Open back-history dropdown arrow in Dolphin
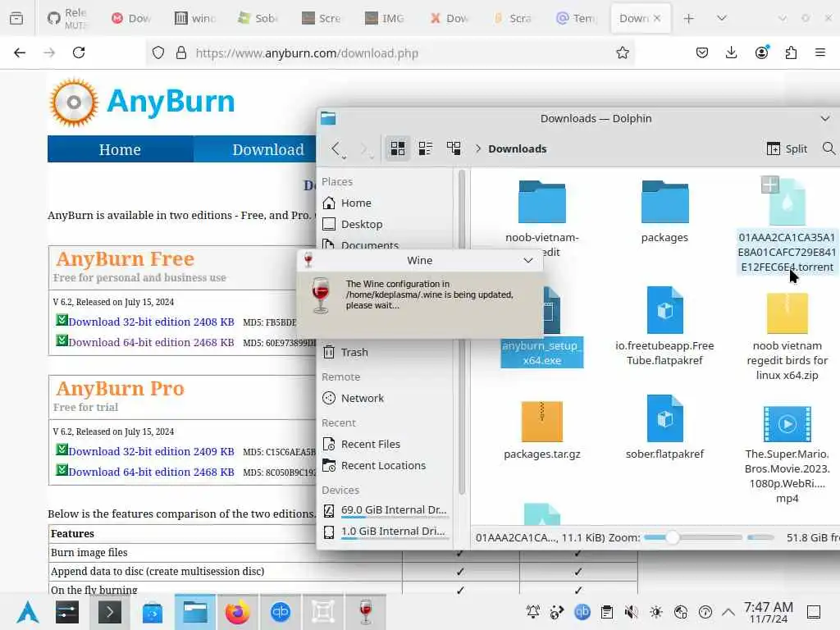This screenshot has width=840, height=630. (x=344, y=157)
